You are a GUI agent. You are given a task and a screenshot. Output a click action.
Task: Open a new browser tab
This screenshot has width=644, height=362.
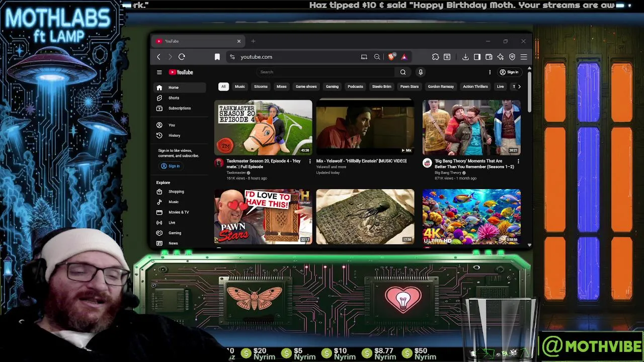[253, 41]
